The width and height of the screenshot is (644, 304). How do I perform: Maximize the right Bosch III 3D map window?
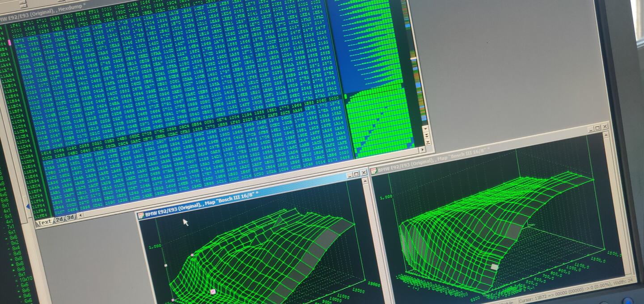[x=597, y=128]
